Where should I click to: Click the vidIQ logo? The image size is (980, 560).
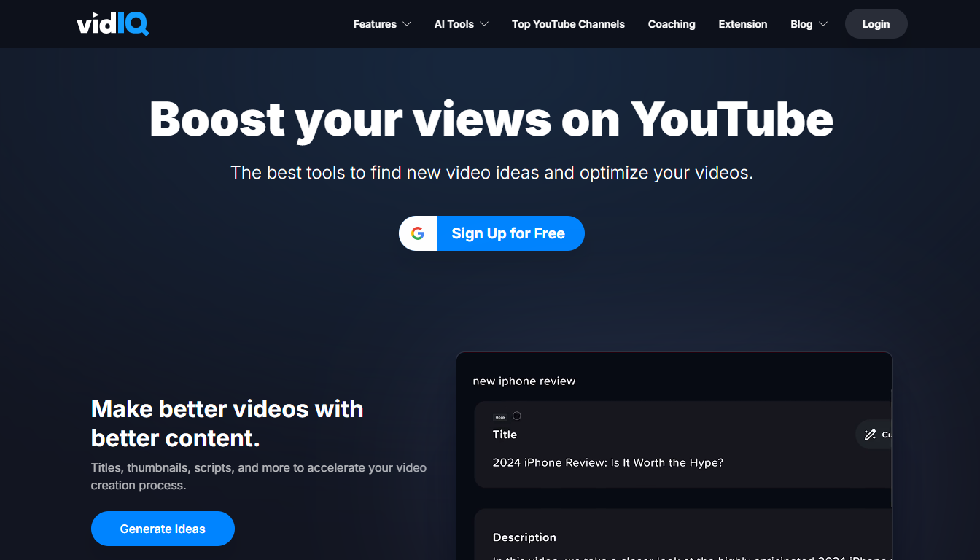pyautogui.click(x=112, y=24)
